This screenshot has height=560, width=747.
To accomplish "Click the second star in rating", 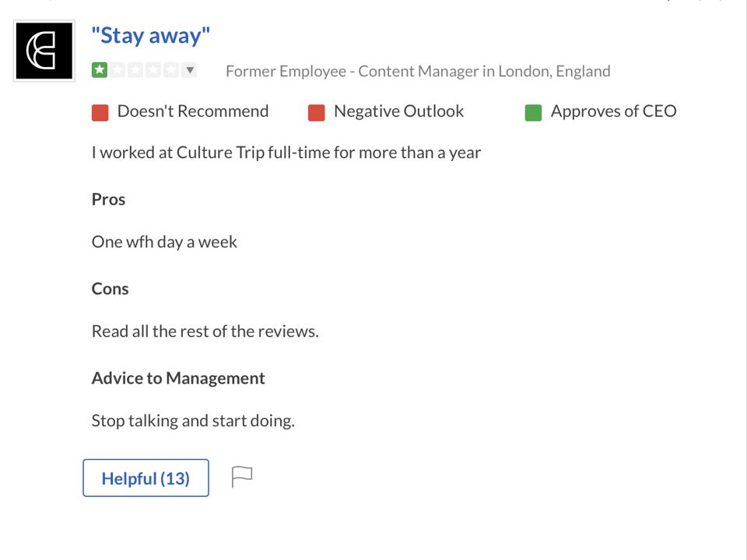I will 117,71.
